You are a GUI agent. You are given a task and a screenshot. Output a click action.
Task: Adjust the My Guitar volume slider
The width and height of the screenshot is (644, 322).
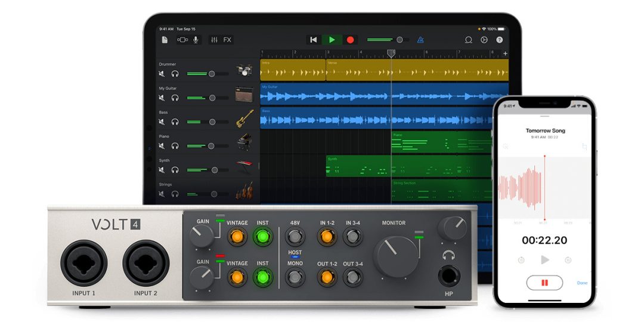(208, 98)
